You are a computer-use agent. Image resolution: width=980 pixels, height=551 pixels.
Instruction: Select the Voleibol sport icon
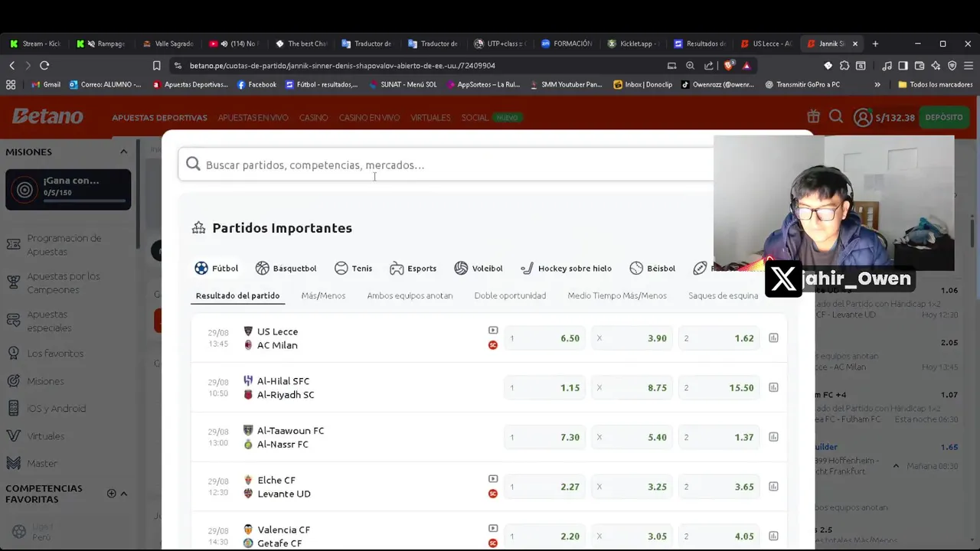pyautogui.click(x=461, y=268)
